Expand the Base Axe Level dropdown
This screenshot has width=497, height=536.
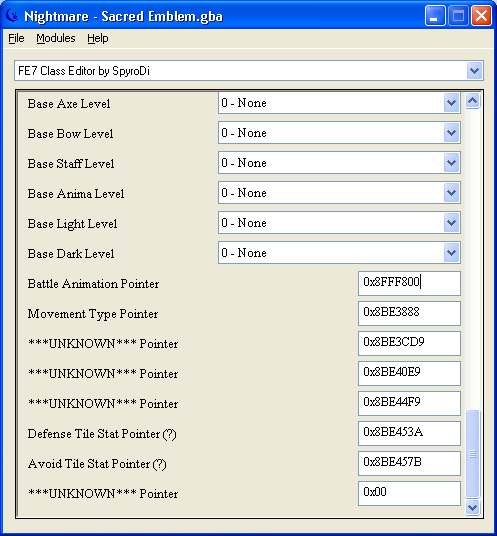(451, 103)
